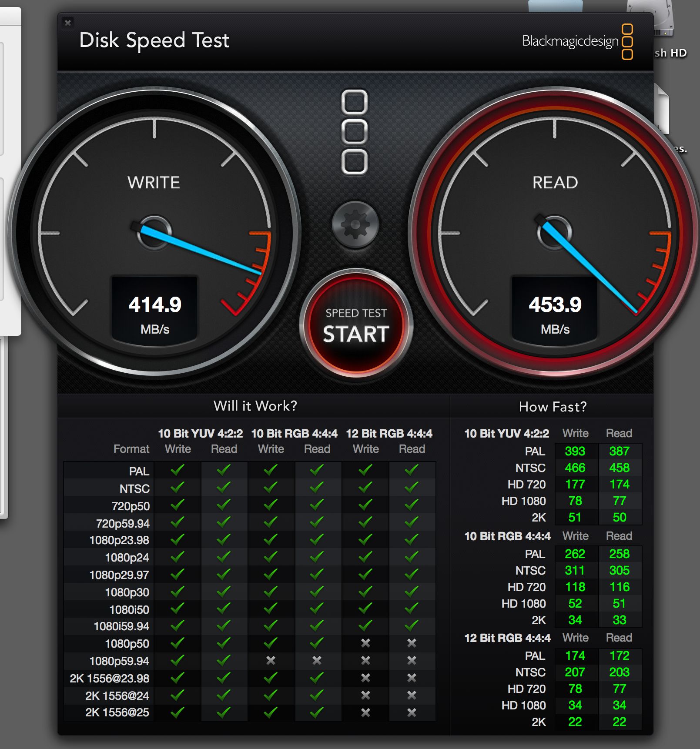The height and width of the screenshot is (749, 700).
Task: Click the three stacked squares between the gauges
Action: pyautogui.click(x=355, y=132)
